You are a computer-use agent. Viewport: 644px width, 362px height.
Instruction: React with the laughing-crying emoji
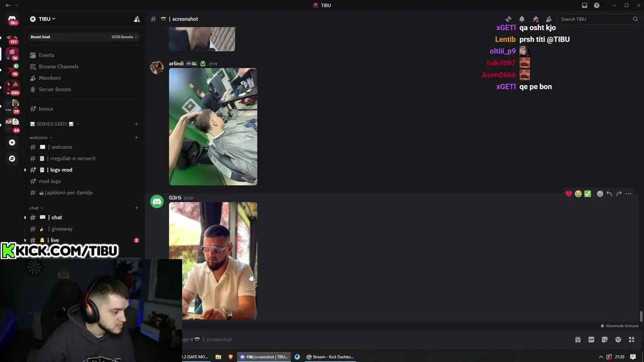coord(578,194)
